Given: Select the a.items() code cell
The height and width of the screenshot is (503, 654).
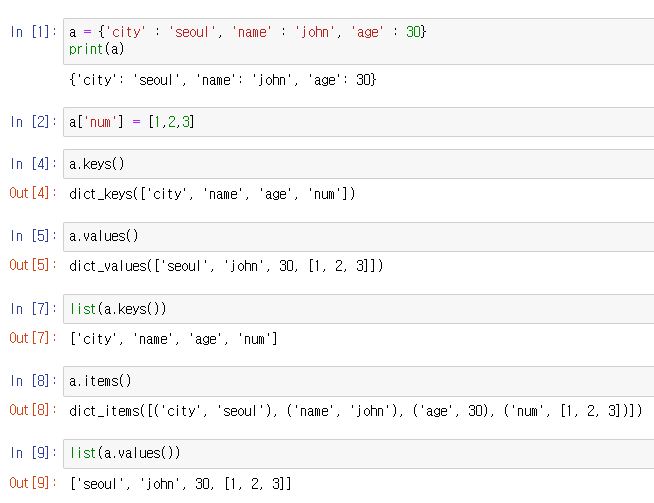Looking at the screenshot, I should (358, 381).
